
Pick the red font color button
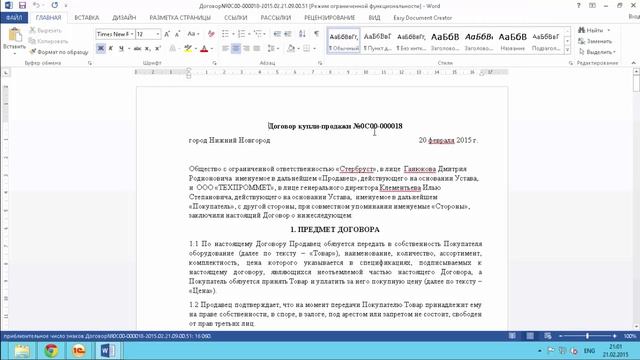click(204, 49)
